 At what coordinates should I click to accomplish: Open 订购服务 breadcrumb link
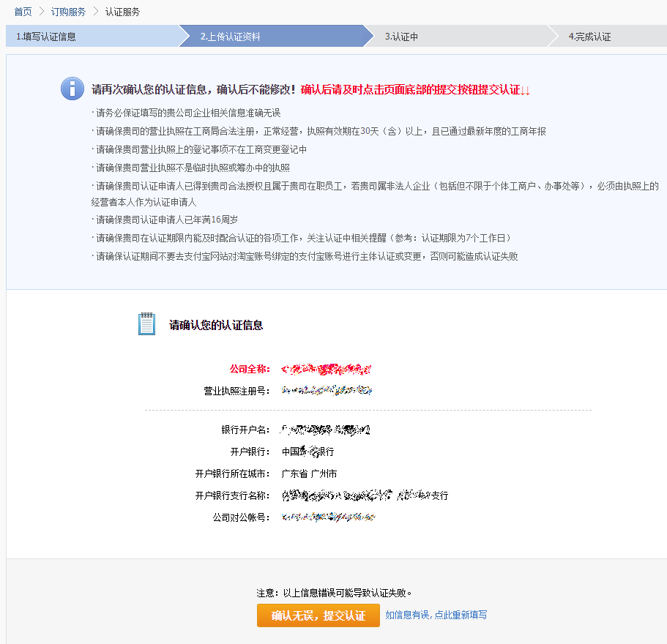(68, 12)
